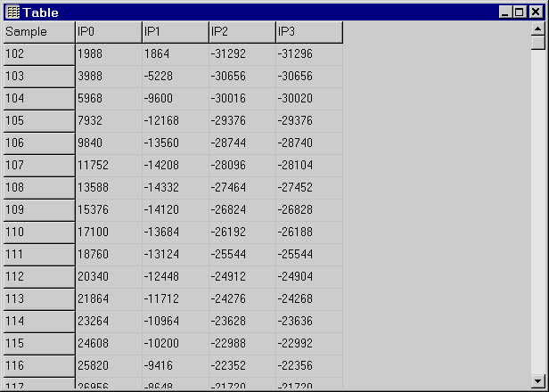The height and width of the screenshot is (392, 549).
Task: Click the IP1 column header
Action: (x=175, y=32)
